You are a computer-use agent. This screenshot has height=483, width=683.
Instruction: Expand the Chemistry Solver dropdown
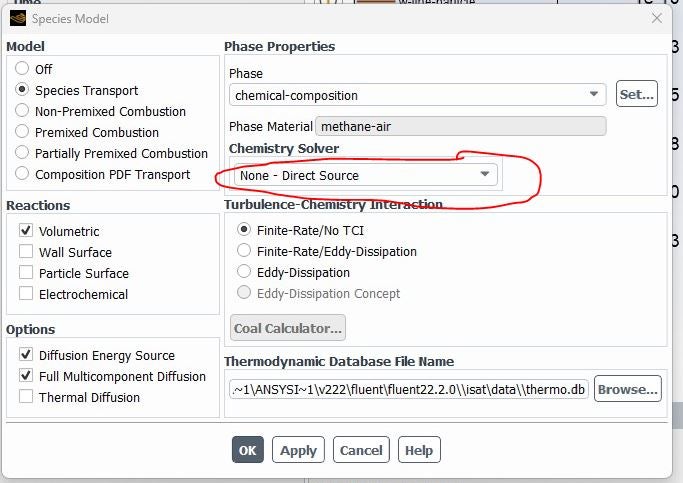[365, 175]
